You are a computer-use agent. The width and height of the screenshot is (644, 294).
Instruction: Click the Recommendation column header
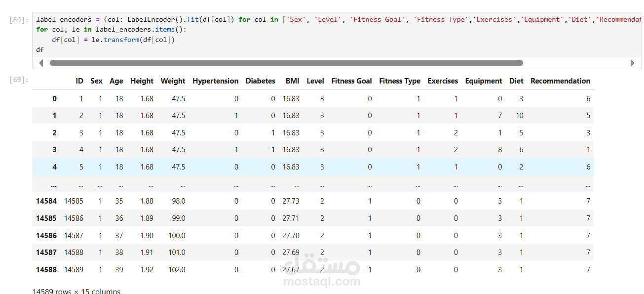tap(560, 81)
